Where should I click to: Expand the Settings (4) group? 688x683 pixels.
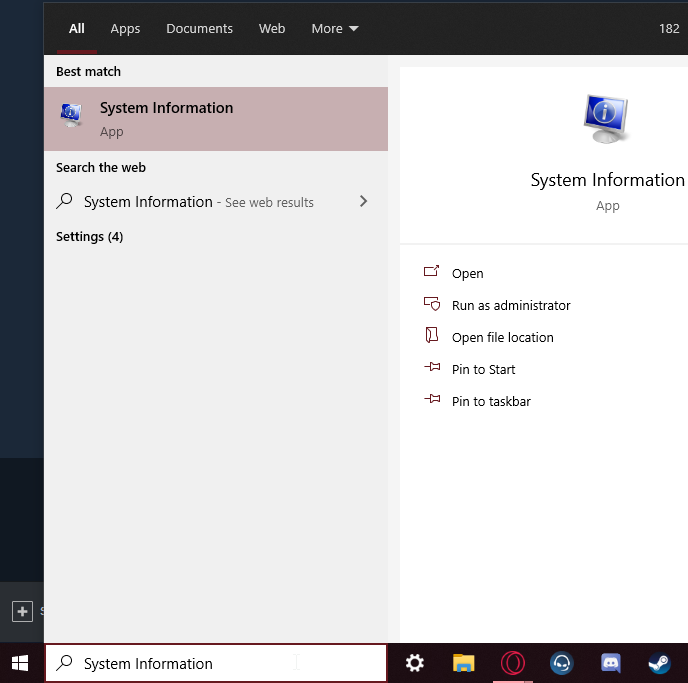[90, 237]
